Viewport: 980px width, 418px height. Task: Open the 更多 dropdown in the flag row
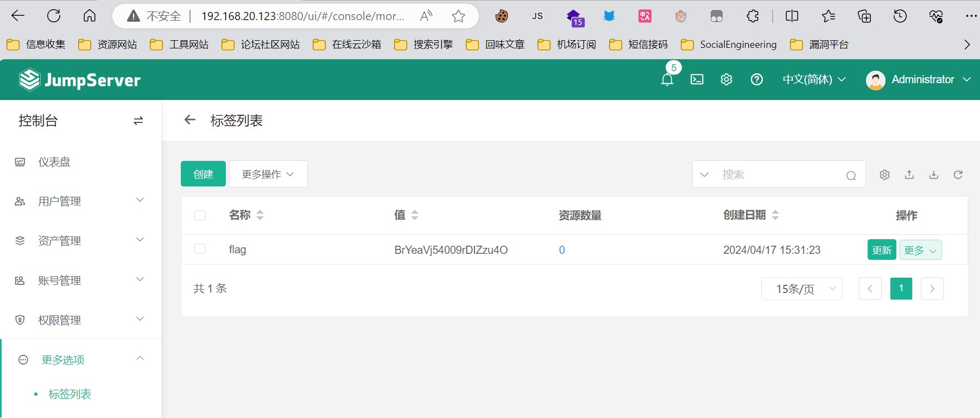coord(921,250)
